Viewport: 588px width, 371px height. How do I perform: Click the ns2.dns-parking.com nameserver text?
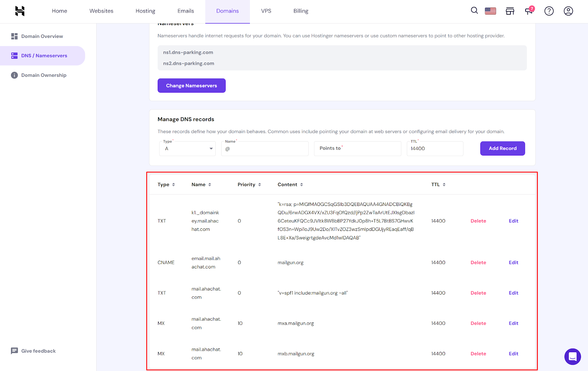(x=189, y=63)
